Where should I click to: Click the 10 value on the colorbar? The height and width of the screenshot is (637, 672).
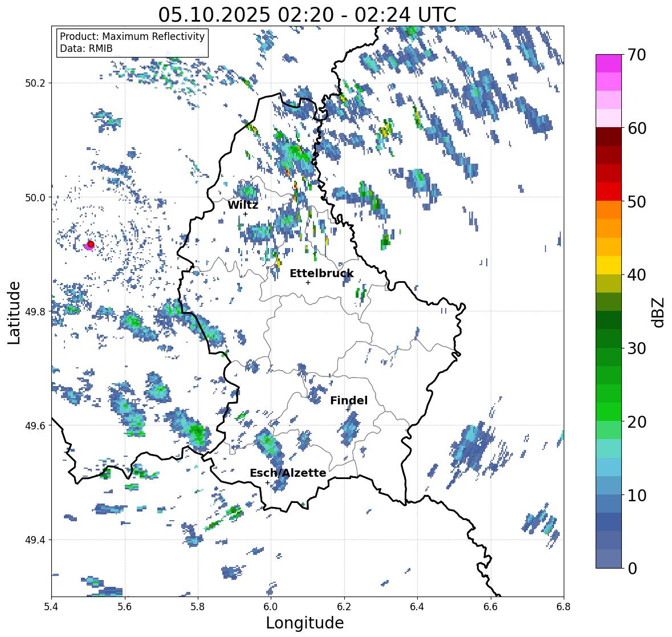coord(637,495)
